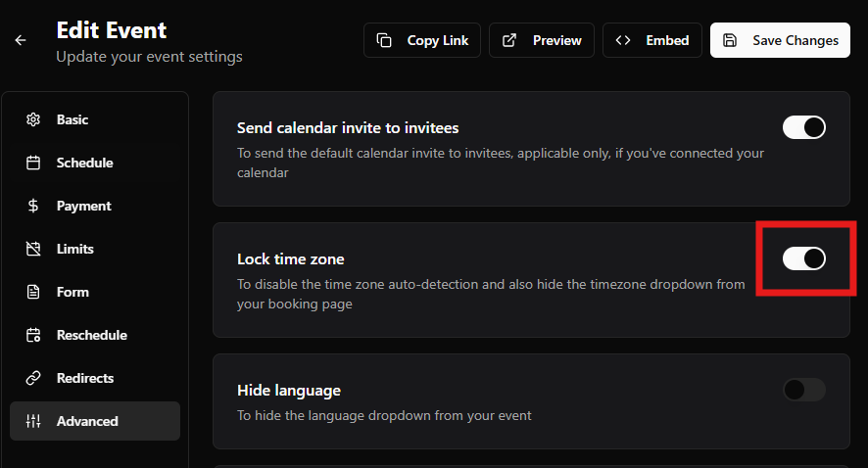
Task: Click the Hide language description text
Action: tap(384, 415)
